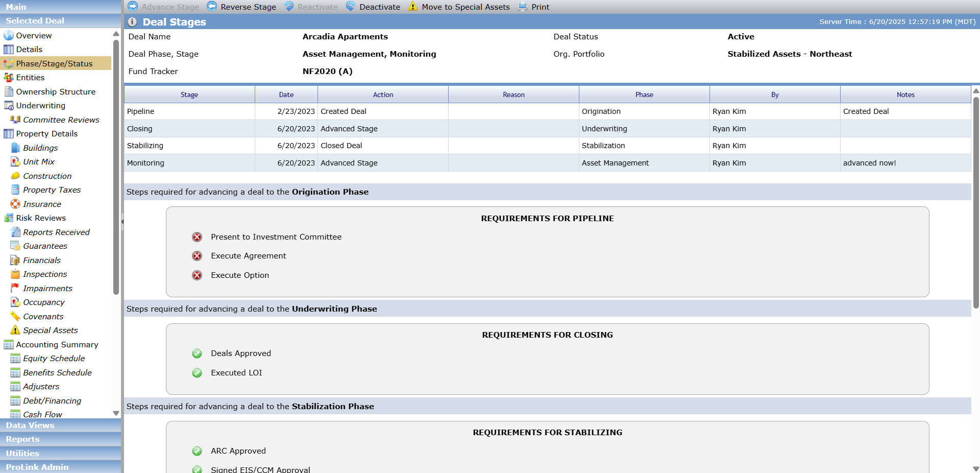
Task: Click red X for Present to Investment Committee
Action: click(197, 237)
